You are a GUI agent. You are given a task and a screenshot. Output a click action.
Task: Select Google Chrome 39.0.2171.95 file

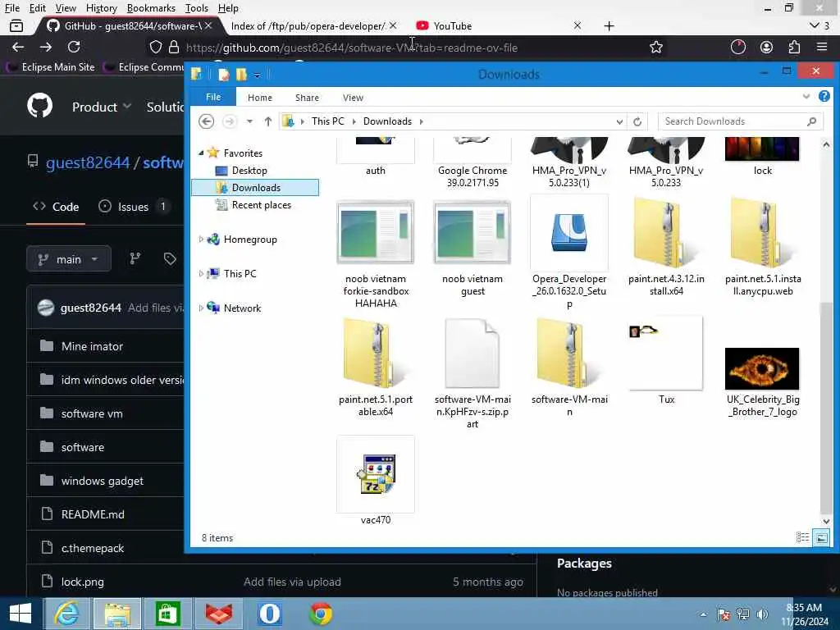coord(472,163)
